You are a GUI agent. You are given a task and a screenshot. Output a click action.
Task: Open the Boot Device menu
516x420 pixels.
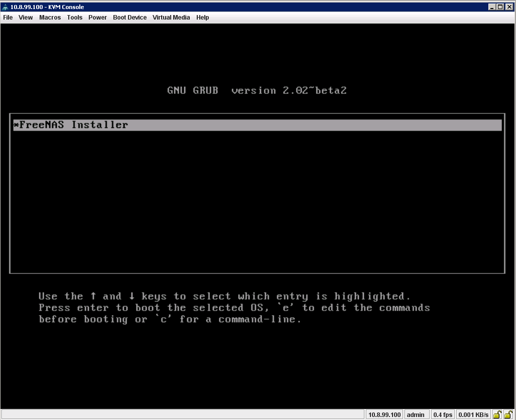(x=130, y=18)
